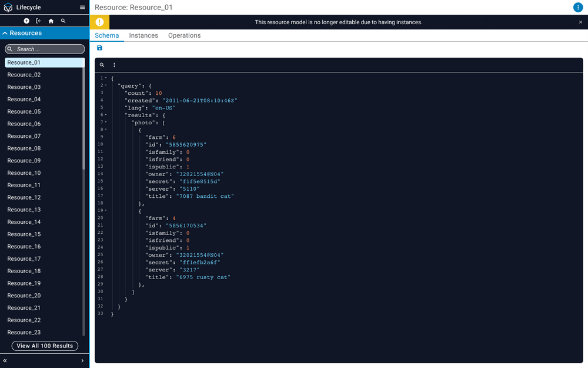The width and height of the screenshot is (588, 368).
Task: Select the exit/log-out icon in the navigation bar
Action: [38, 20]
